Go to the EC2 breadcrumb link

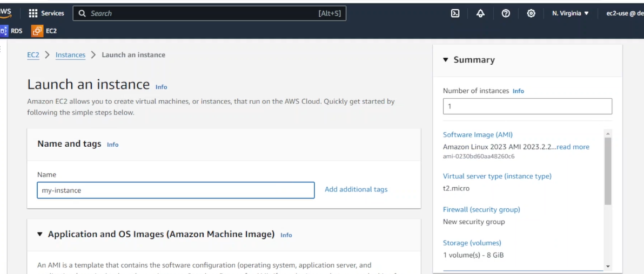point(33,54)
